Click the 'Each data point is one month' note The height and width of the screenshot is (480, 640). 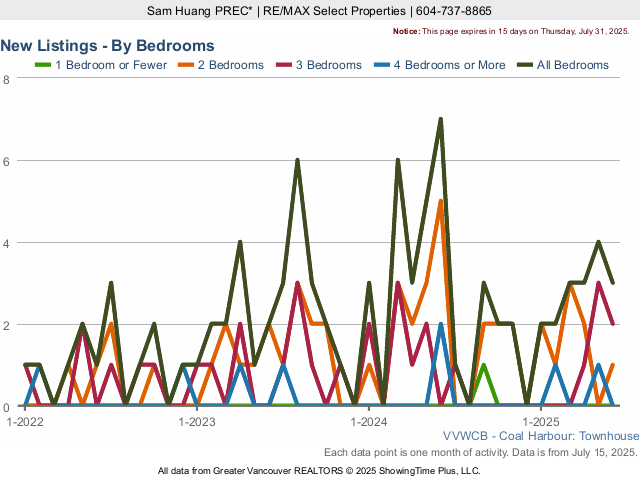(481, 452)
